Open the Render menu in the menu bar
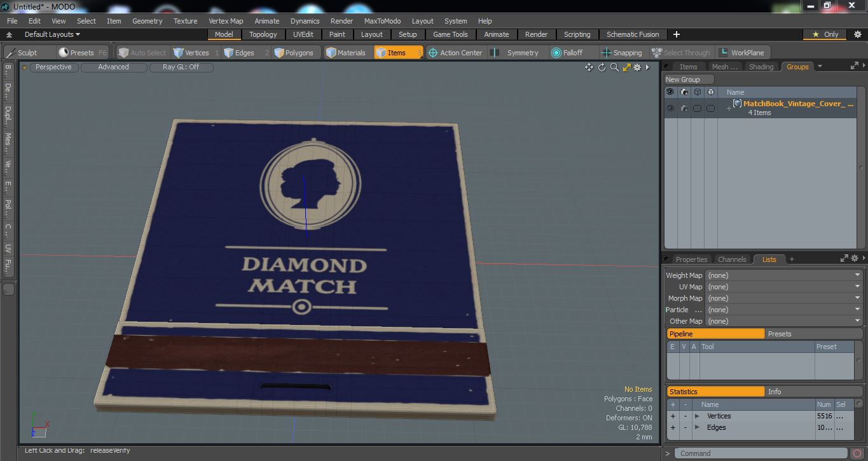868x461 pixels. point(341,21)
